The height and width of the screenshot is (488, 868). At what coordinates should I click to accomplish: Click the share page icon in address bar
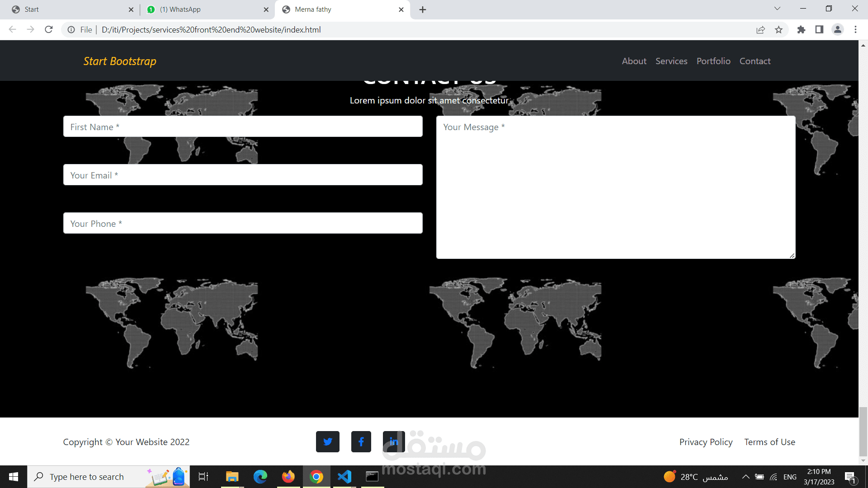760,30
